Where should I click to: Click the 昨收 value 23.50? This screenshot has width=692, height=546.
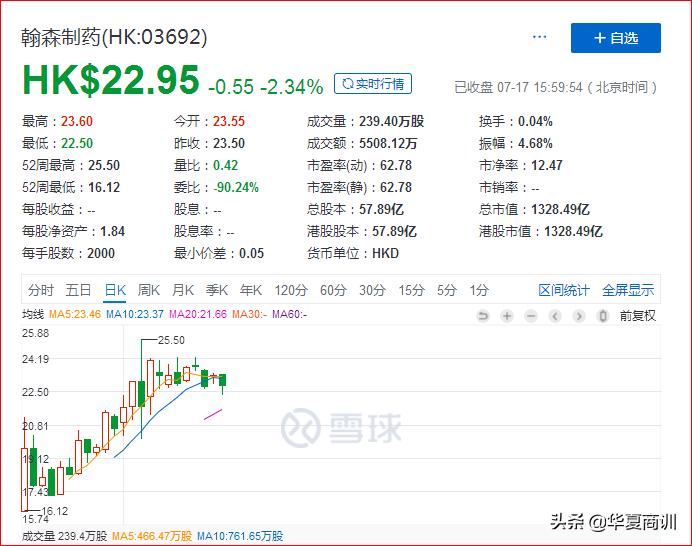tap(229, 143)
